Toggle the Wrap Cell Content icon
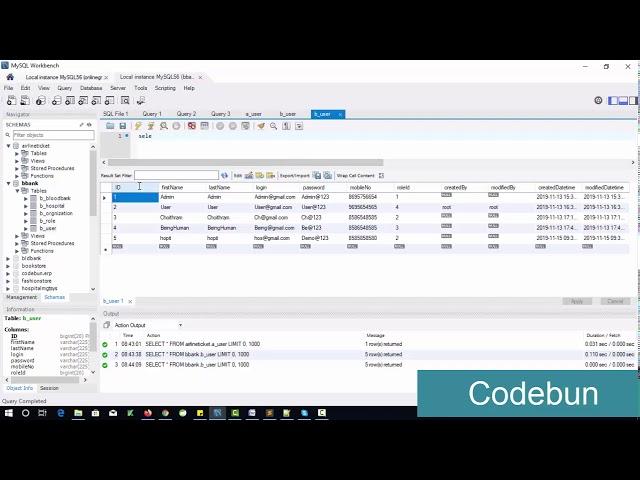 (381, 176)
